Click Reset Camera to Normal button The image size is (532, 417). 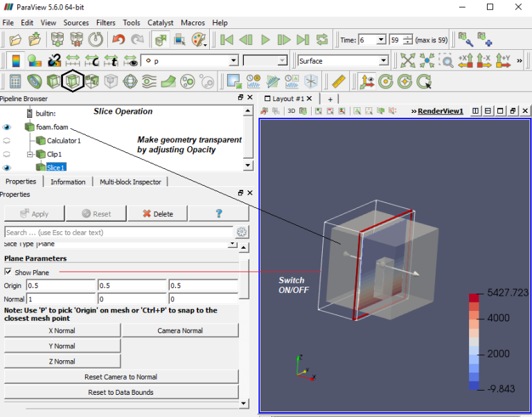121,377
